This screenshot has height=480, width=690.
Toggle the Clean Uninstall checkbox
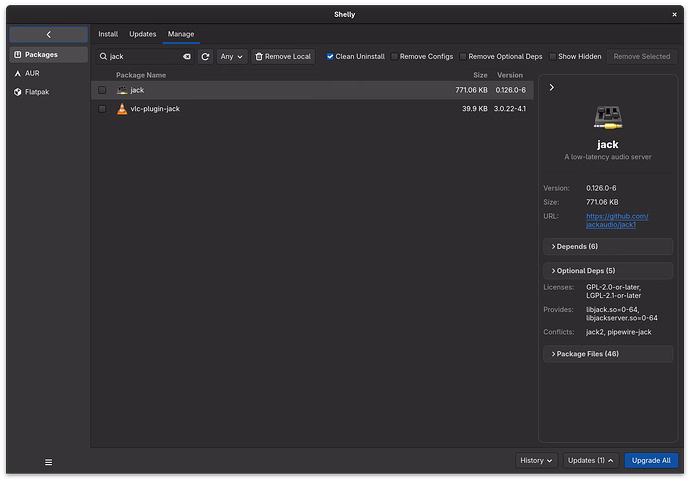tap(330, 56)
